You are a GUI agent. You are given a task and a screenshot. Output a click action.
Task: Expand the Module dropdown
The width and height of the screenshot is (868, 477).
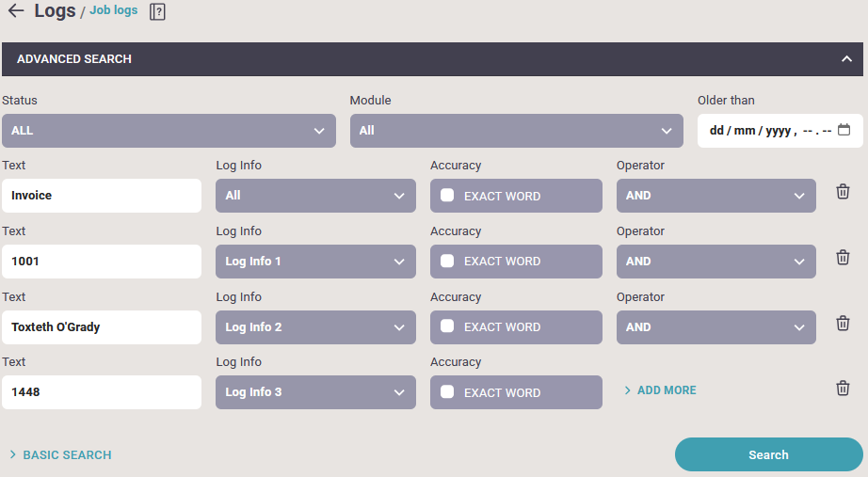click(x=517, y=131)
